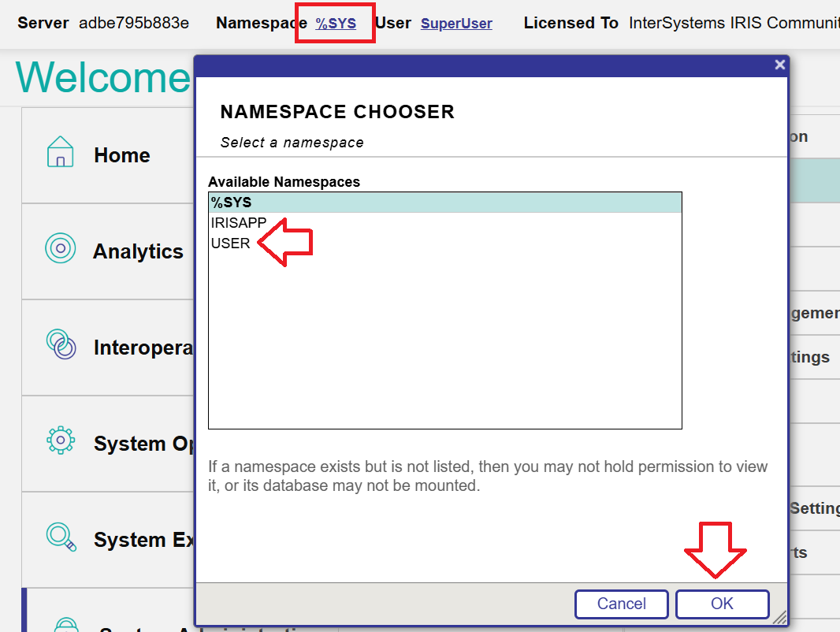Open the %SYS namespace link in header

[336, 24]
